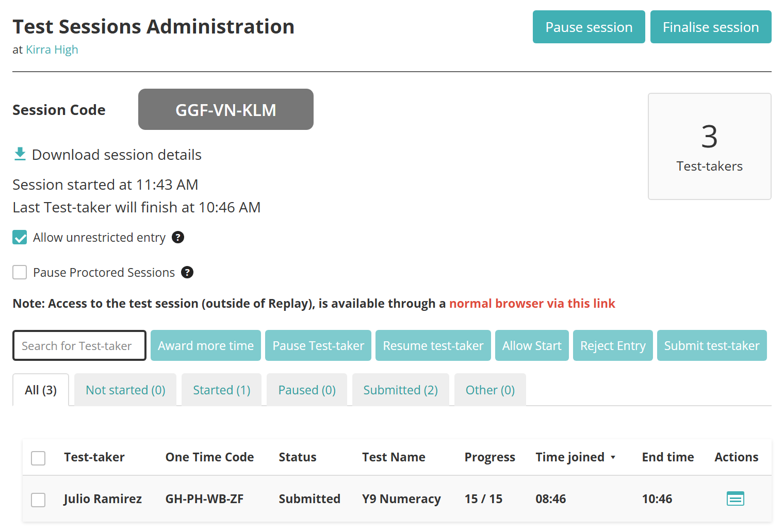Image resolution: width=784 pixels, height=532 pixels.
Task: Click the Submitted status cell of Julio Ramirez
Action: tap(309, 499)
